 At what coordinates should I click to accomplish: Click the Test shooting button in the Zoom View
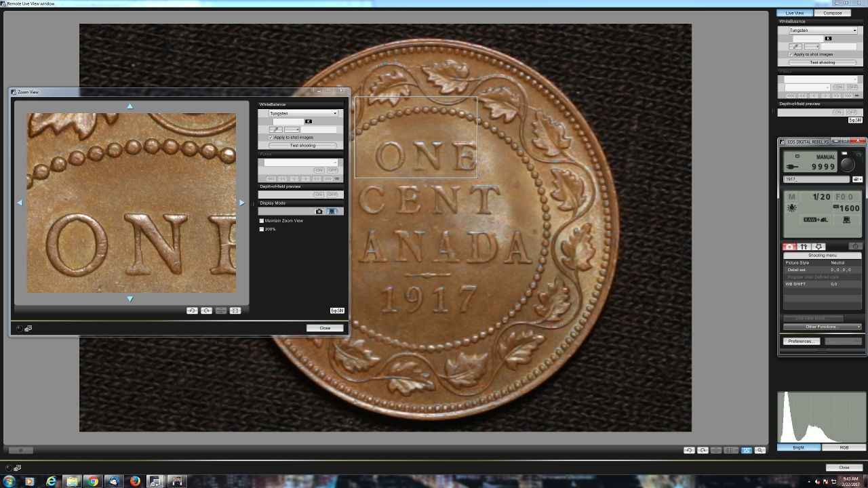[x=302, y=146]
